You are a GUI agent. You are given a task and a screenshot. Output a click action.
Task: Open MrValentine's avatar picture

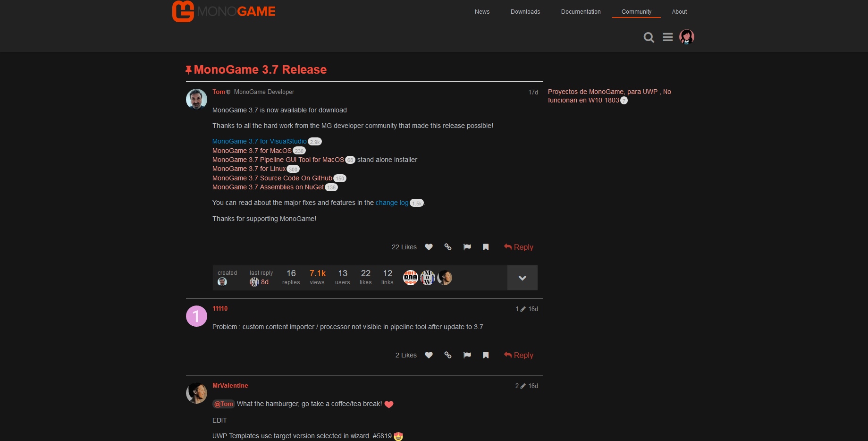[196, 393]
